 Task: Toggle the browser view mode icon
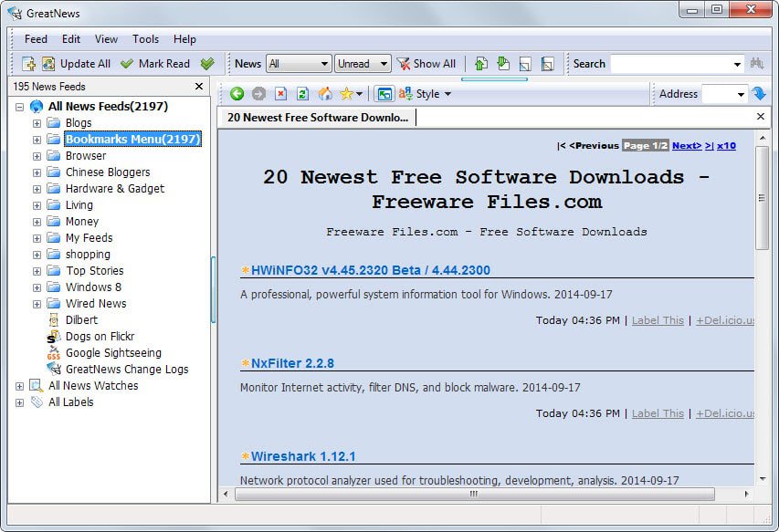384,93
